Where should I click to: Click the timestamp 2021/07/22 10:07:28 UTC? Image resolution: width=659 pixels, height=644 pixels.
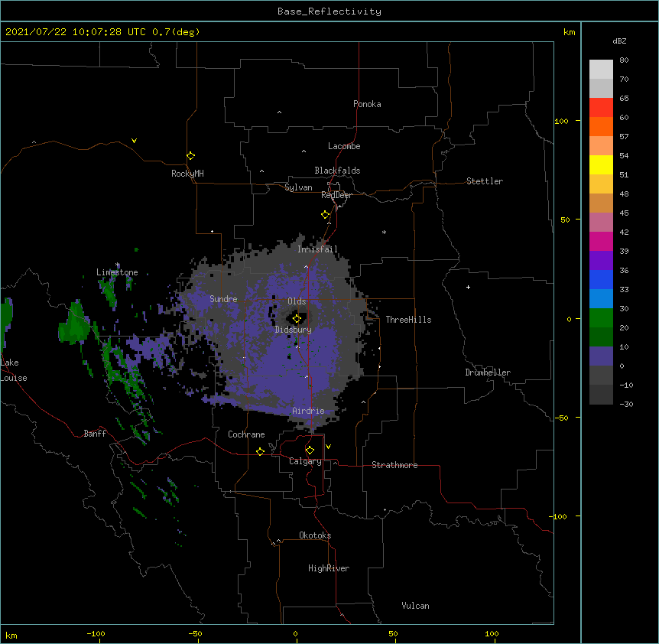(76, 32)
